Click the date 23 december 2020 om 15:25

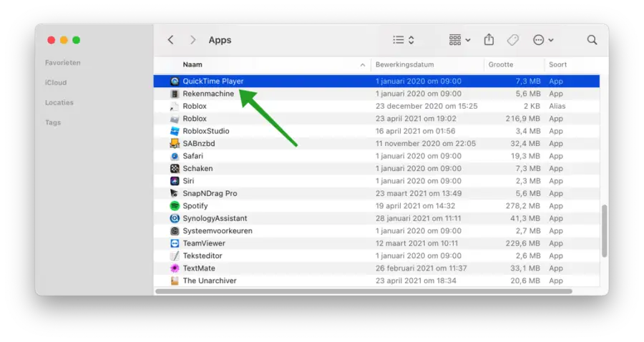pyautogui.click(x=426, y=107)
